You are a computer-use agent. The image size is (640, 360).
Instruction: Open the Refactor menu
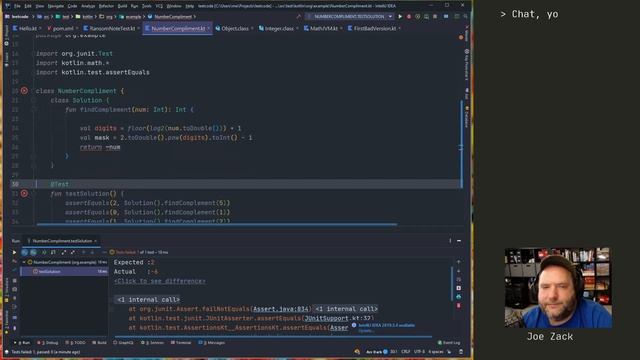point(106,6)
